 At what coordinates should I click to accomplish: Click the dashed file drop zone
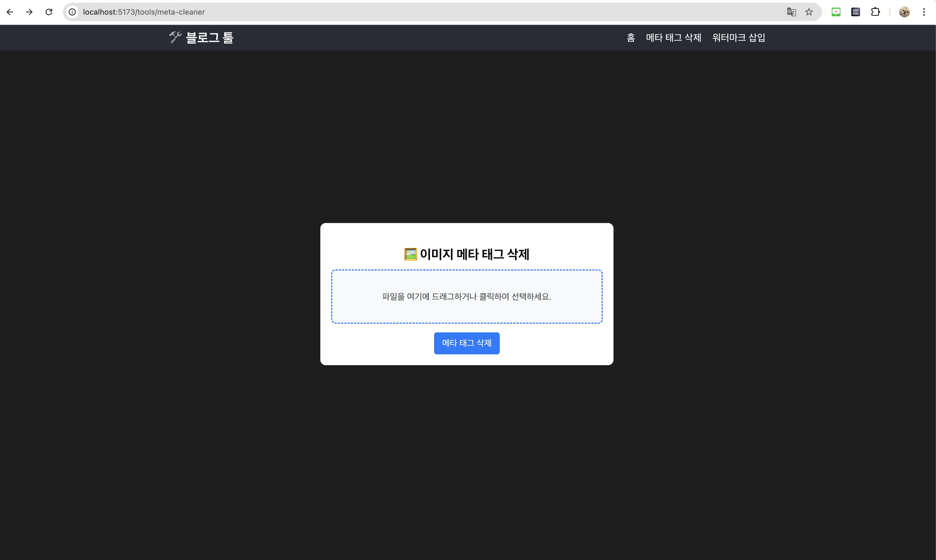pyautogui.click(x=467, y=297)
